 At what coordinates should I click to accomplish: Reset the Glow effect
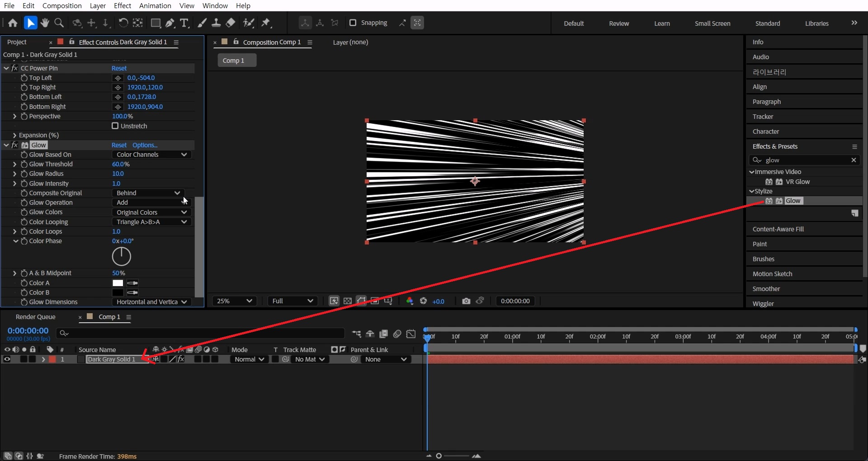point(119,145)
